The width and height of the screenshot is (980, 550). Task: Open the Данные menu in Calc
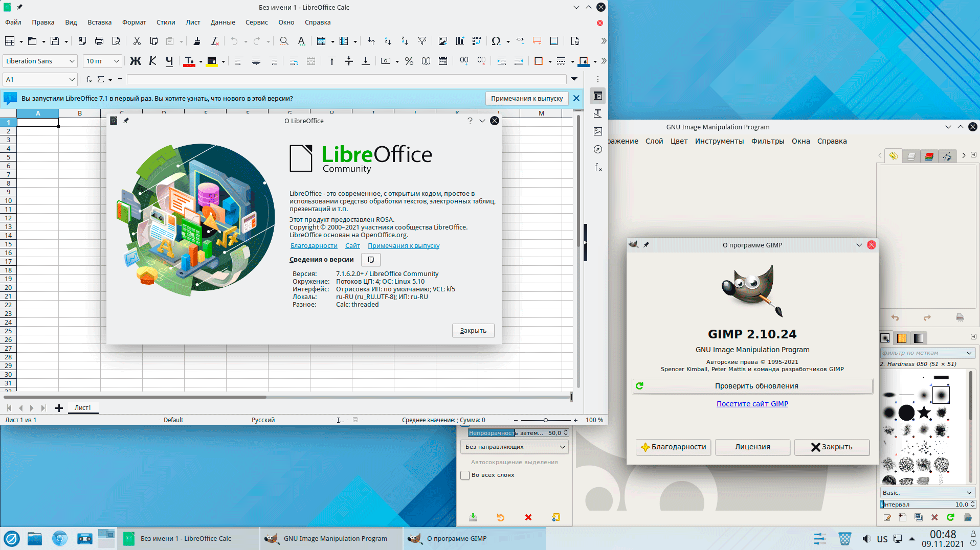(223, 22)
